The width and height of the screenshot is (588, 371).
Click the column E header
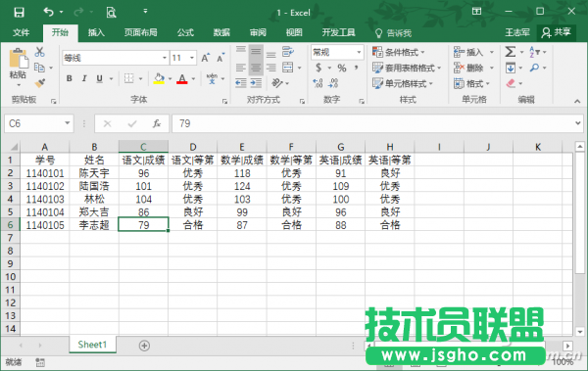click(242, 147)
